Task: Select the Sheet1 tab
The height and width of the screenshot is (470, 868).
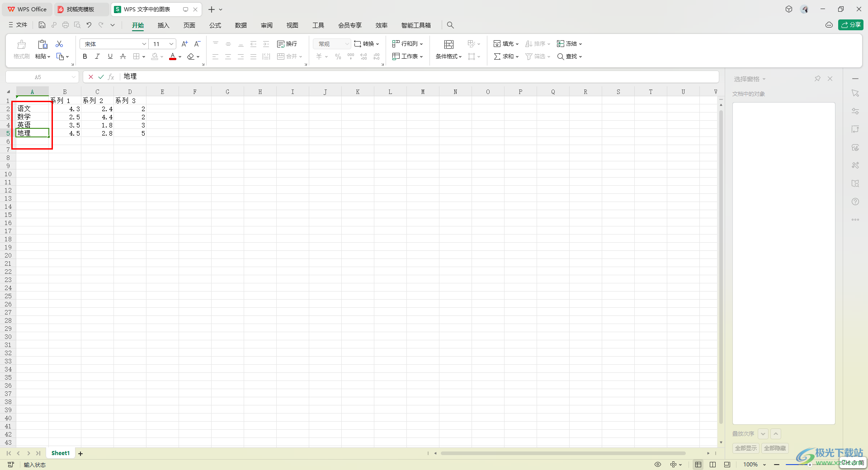Action: [61, 453]
